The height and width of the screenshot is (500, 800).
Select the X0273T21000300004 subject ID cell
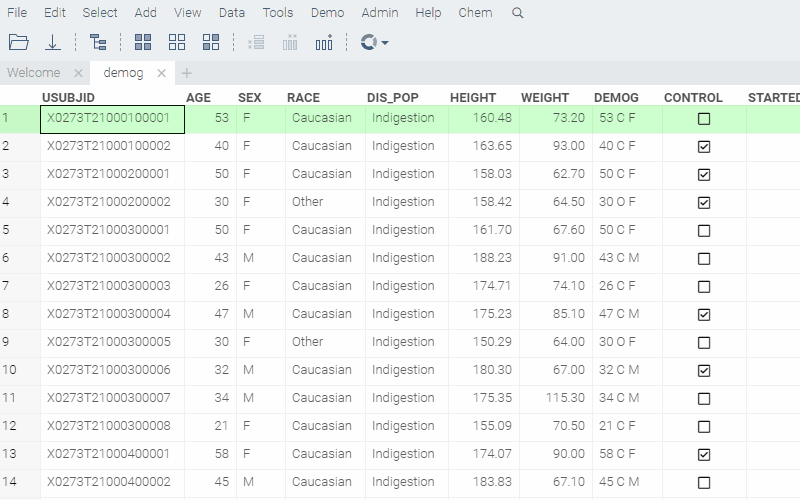109,314
